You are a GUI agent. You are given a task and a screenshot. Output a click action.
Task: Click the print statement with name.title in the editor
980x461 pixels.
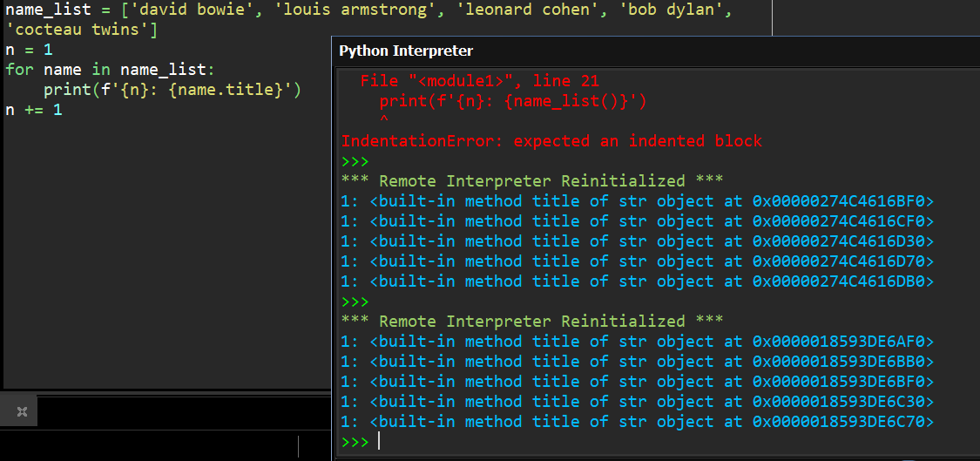(172, 90)
